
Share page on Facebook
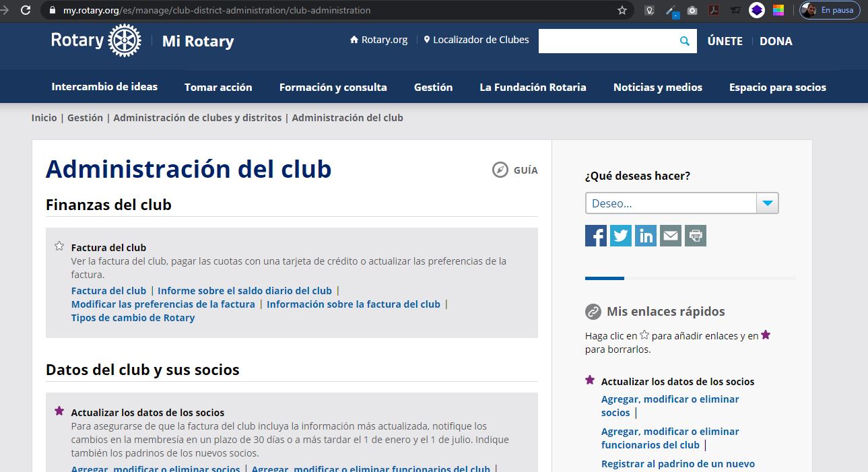click(x=596, y=236)
